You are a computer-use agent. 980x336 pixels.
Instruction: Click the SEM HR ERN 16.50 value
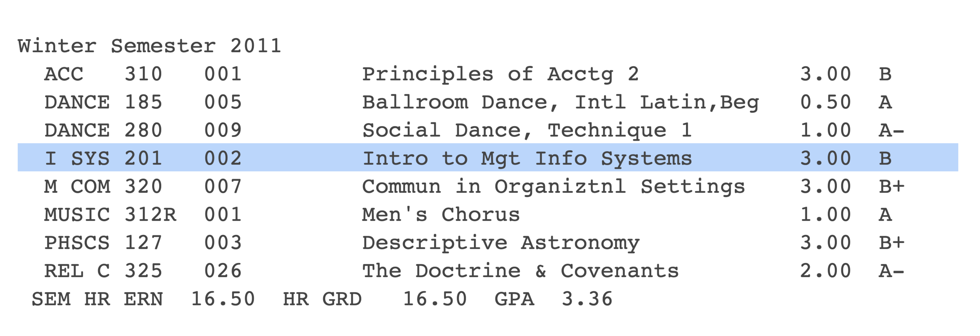pyautogui.click(x=223, y=299)
